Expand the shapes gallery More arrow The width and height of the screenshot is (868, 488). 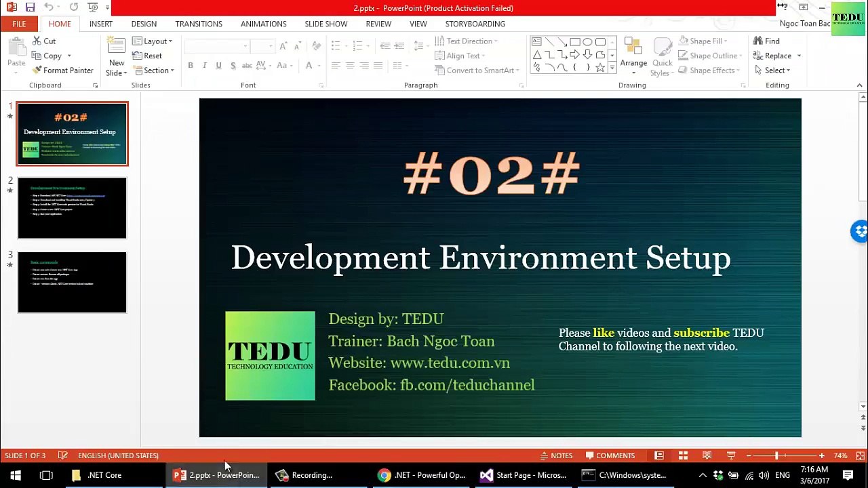pyautogui.click(x=612, y=68)
